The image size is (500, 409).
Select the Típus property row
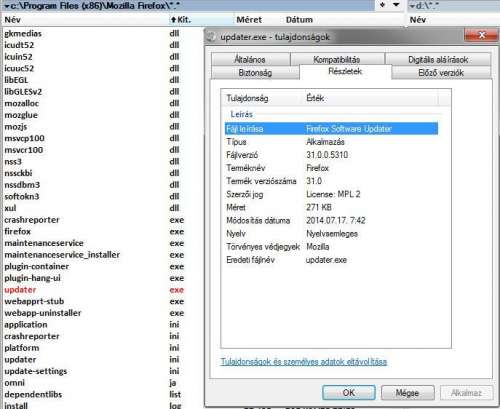coord(331,142)
